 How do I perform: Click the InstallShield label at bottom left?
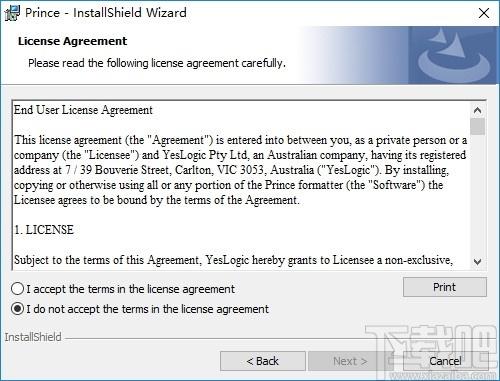click(33, 337)
